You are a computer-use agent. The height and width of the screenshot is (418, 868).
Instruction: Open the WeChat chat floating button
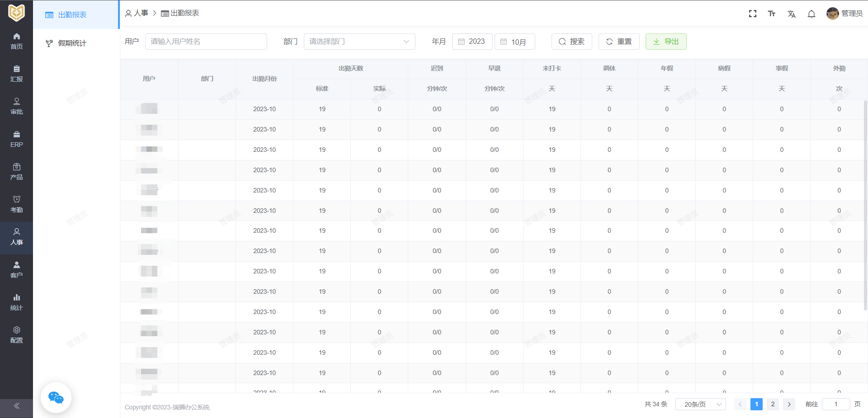56,398
